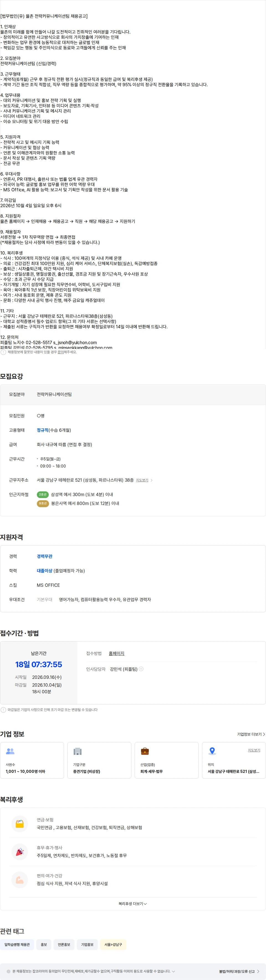
Task: Click the chevron after 불법/허위/과장/오류 신고
Action: [259, 972]
